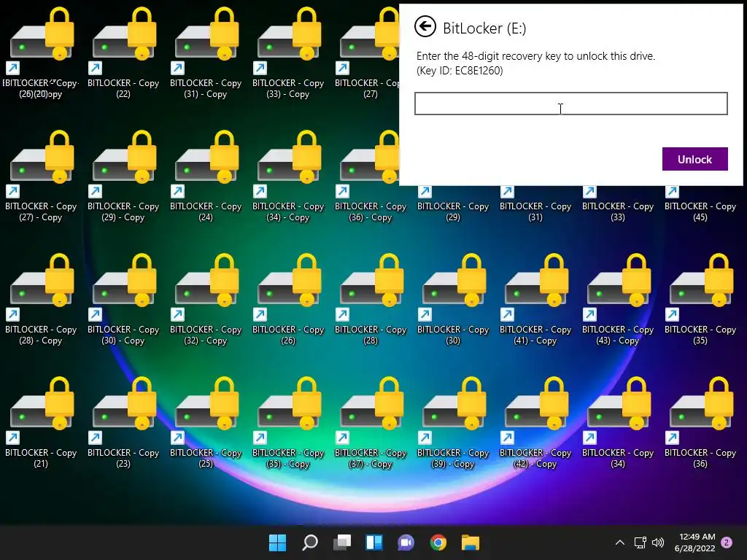The image size is (747, 560).
Task: Select the BITLOCKER - Copy (39) - Copy shortcut
Action: click(x=453, y=422)
